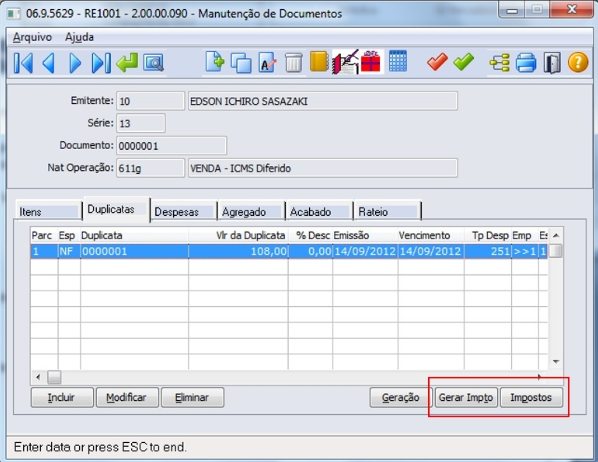
Task: Click the 251 Tp Desp cell
Action: [488, 251]
